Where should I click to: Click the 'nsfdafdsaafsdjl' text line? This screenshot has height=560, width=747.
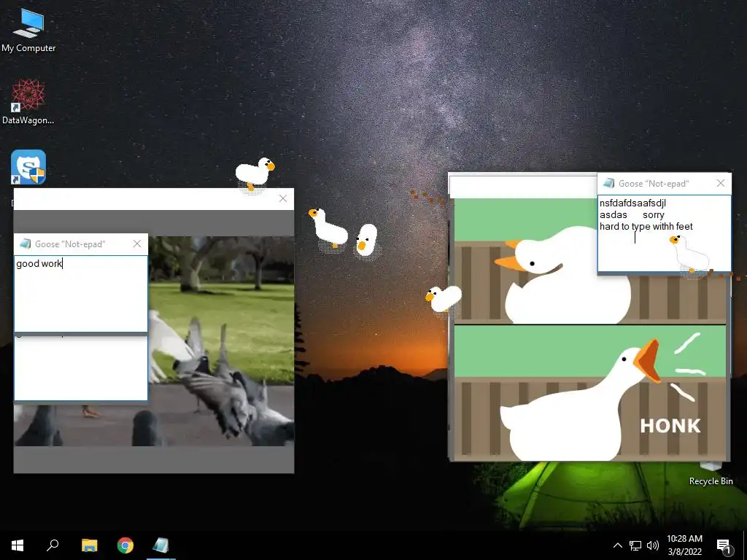tap(632, 203)
